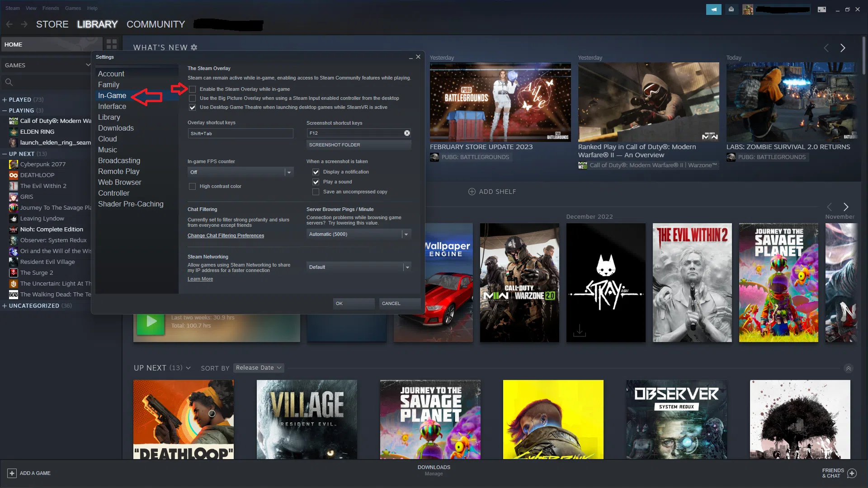
Task: Uncheck Play a sound checkbox
Action: click(316, 182)
